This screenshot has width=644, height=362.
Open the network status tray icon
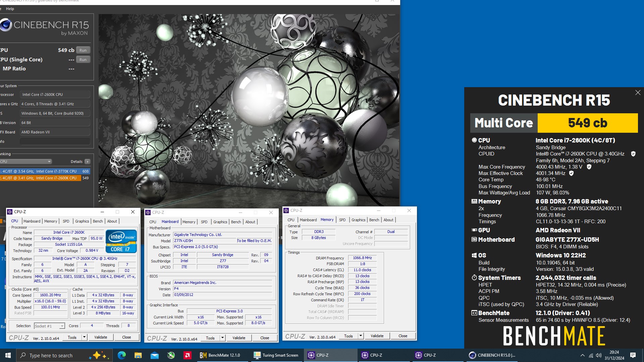pyautogui.click(x=591, y=355)
